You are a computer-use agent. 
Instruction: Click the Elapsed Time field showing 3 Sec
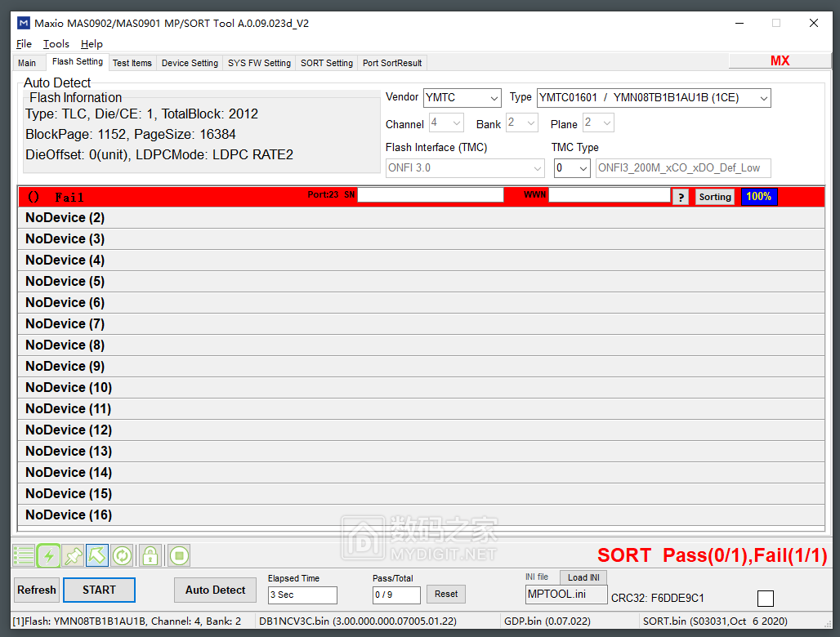click(x=302, y=595)
